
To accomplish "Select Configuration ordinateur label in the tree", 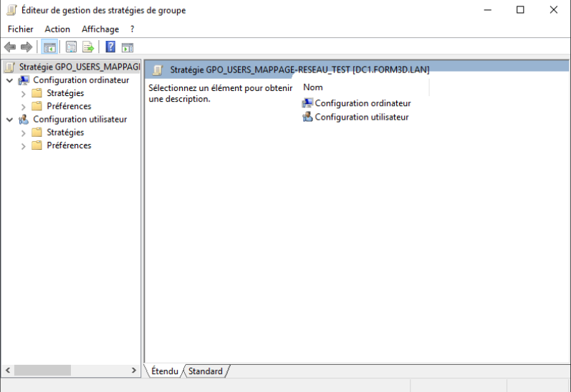I will [x=81, y=80].
